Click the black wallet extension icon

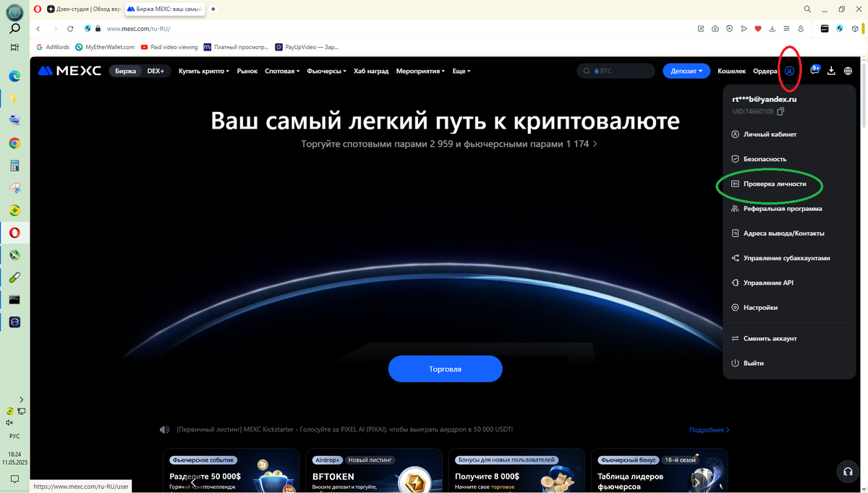pos(824,29)
